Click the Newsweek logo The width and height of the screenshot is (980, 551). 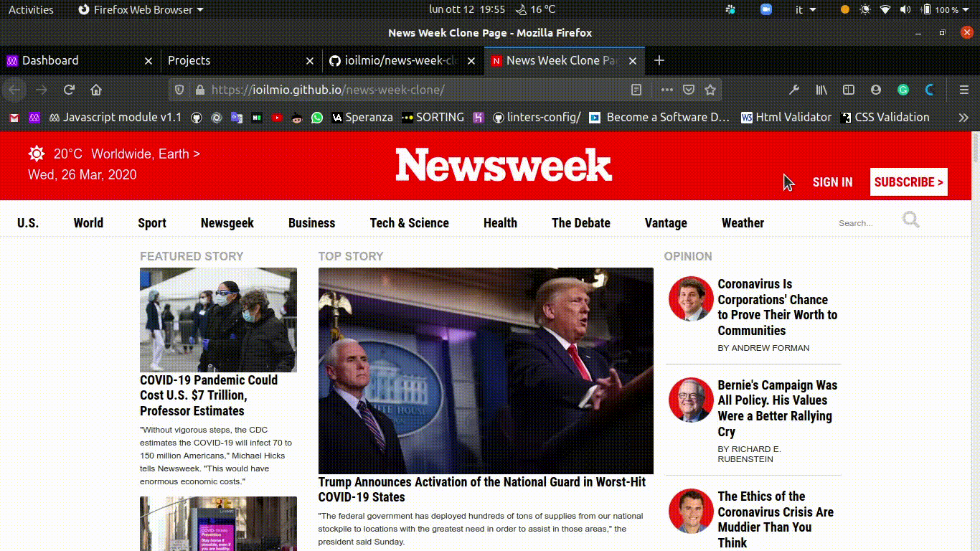504,165
